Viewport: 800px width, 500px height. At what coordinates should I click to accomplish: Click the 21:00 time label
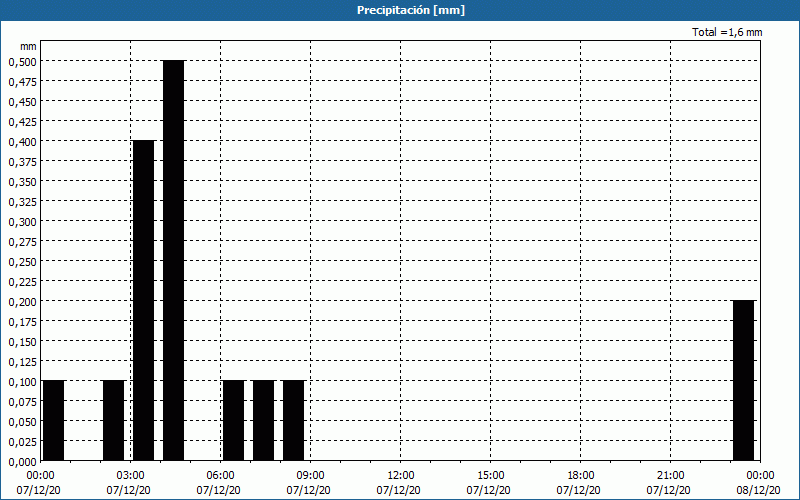pyautogui.click(x=670, y=476)
